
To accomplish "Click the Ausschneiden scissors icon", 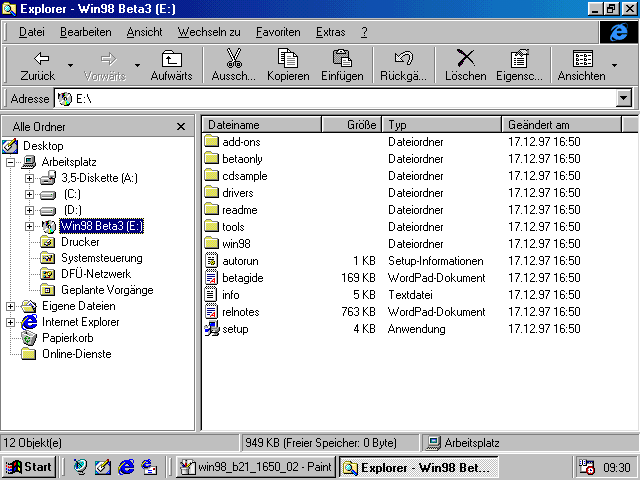I will (x=234, y=58).
